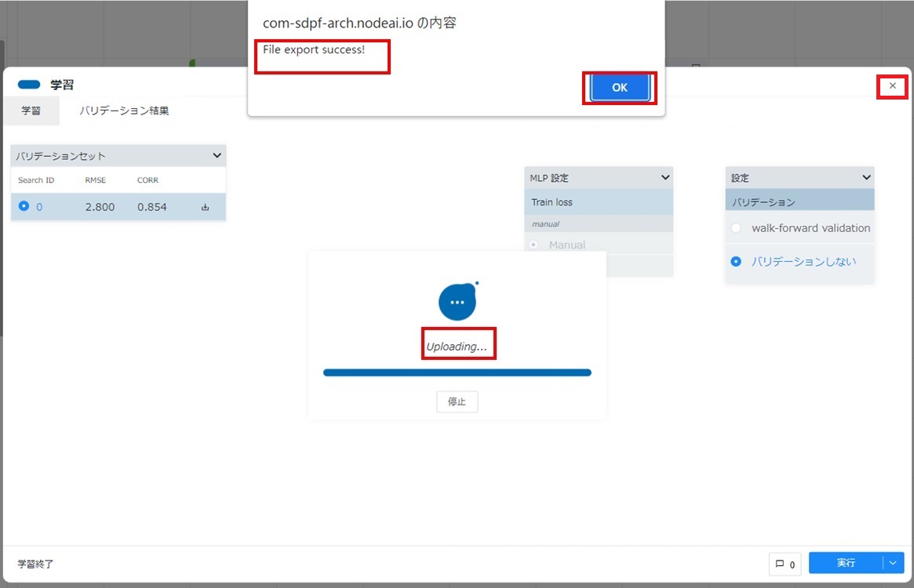Select バリデーションしない radio option

[736, 262]
